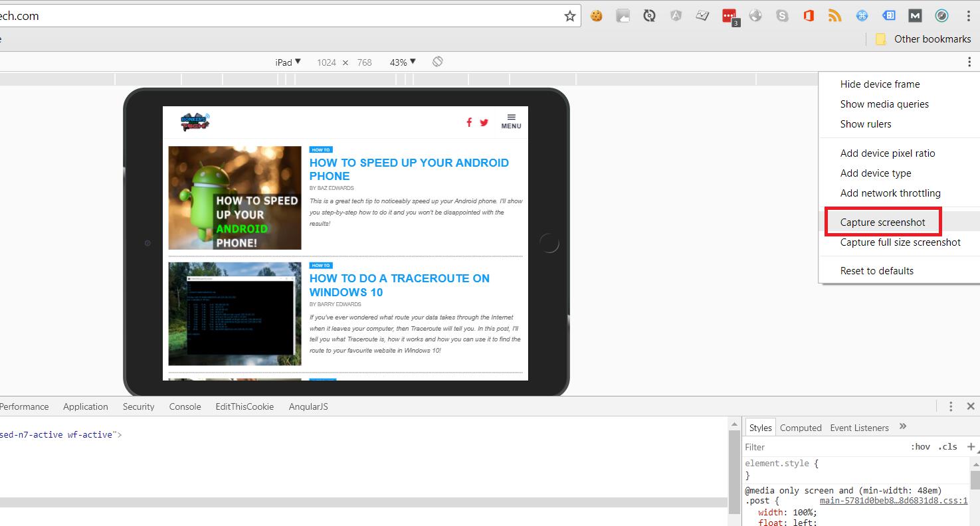
Task: Edit the 768 height field
Action: pyautogui.click(x=364, y=62)
